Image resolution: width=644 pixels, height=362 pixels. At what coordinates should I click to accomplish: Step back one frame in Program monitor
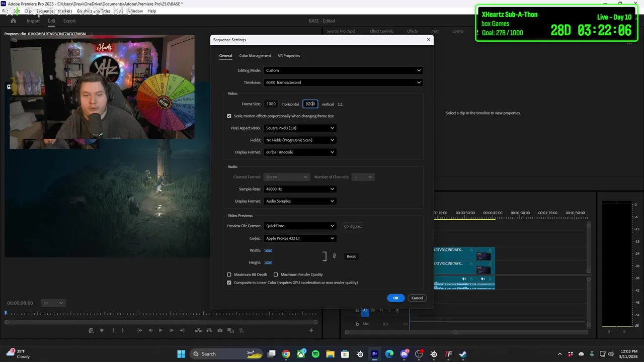pos(150,330)
